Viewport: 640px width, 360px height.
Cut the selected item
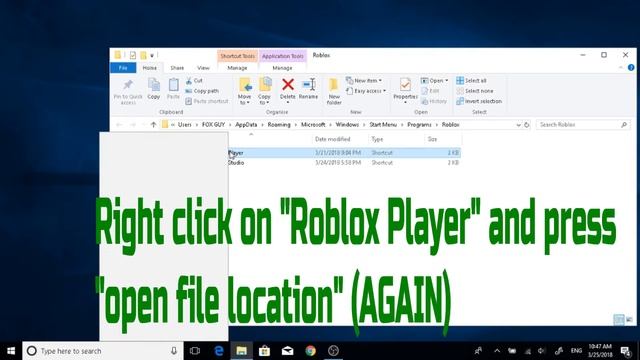(x=194, y=81)
